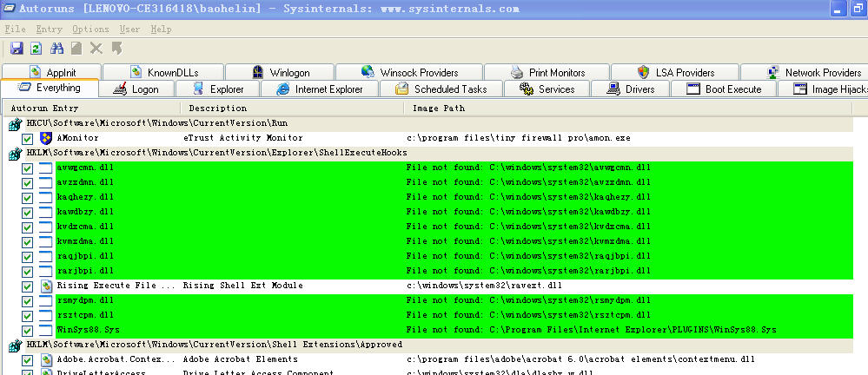Click the Rising Execute File entry icon
Image resolution: width=868 pixels, height=375 pixels.
coord(46,286)
